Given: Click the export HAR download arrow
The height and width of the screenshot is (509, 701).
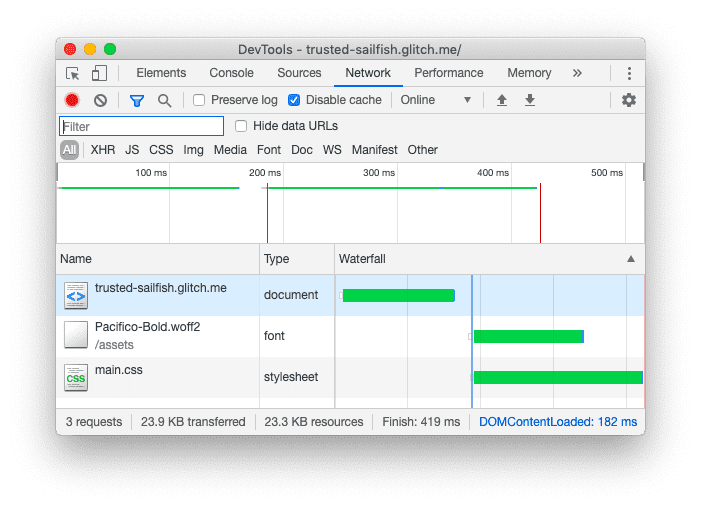Looking at the screenshot, I should point(530,100).
